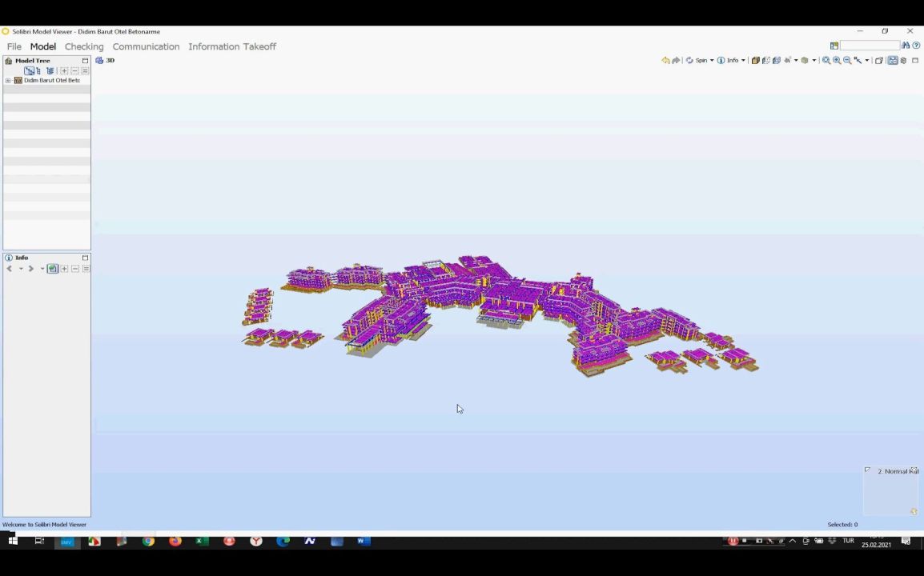Screen dimensions: 924x576
Task: Click the Info panel maximize icon
Action: pyautogui.click(x=85, y=258)
